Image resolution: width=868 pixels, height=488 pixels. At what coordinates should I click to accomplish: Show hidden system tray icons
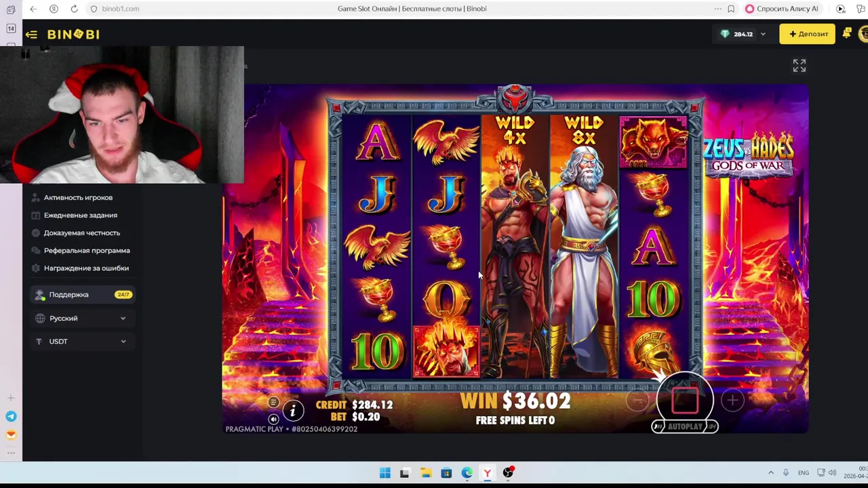click(770, 472)
